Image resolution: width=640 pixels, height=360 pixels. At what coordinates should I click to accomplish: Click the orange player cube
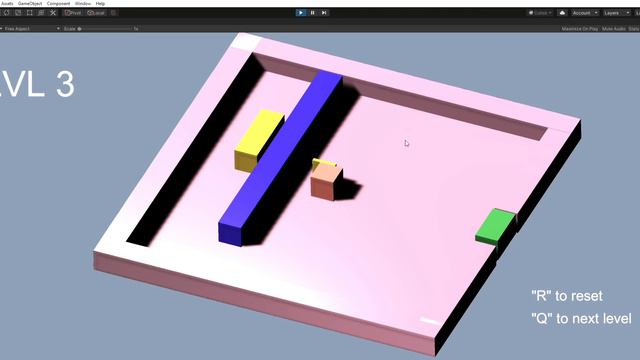pos(326,183)
